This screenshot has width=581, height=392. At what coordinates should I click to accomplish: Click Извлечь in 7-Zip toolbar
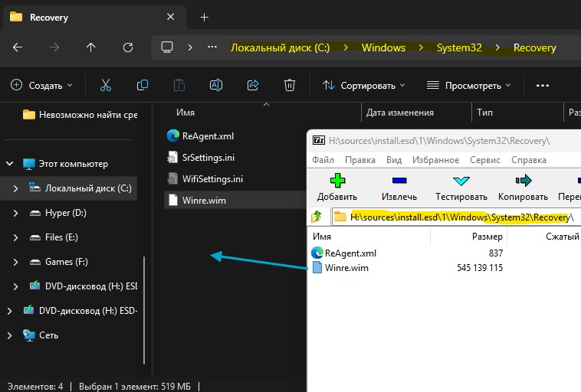[x=399, y=188]
